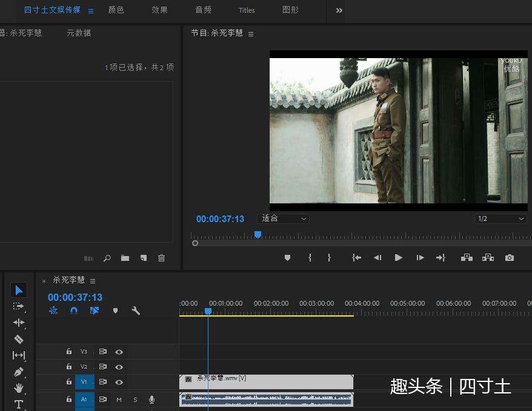Select the Selection tool arrow
The image size is (532, 411).
[19, 291]
